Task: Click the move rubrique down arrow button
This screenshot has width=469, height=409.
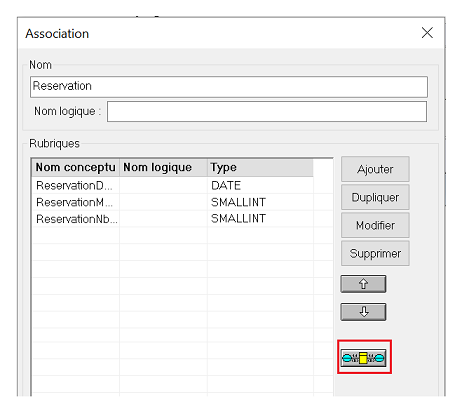Action: tap(363, 312)
